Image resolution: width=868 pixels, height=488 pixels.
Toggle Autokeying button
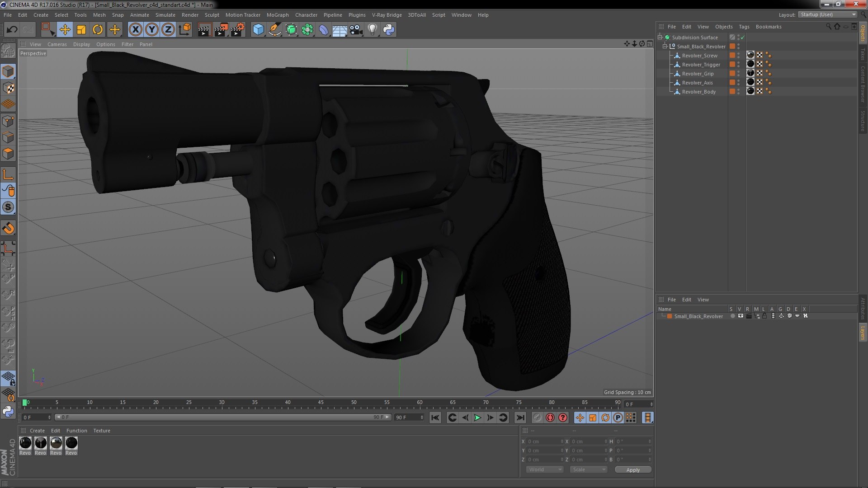tap(550, 418)
